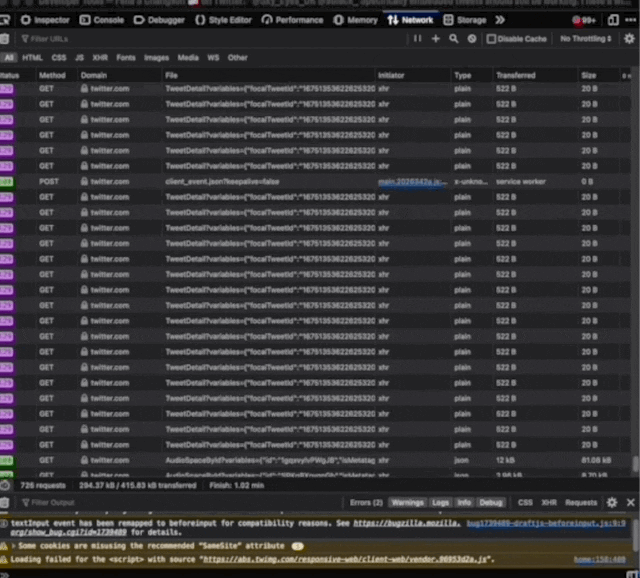Open No Throttling dropdown
The image size is (640, 578).
(x=586, y=39)
